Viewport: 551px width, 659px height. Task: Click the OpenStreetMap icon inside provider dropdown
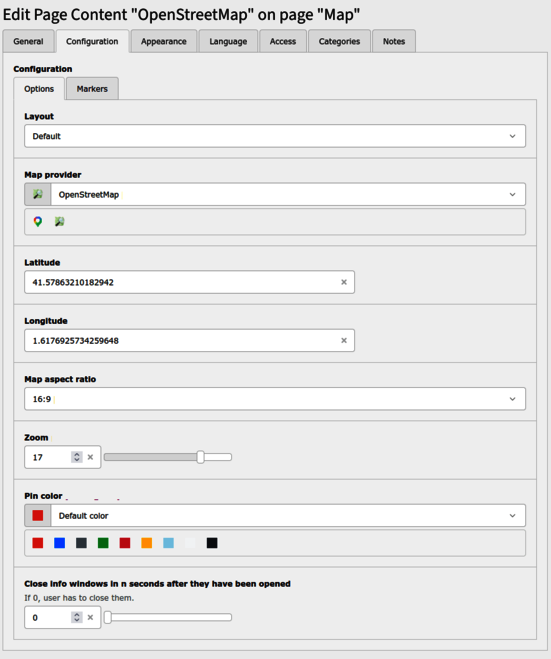[38, 195]
